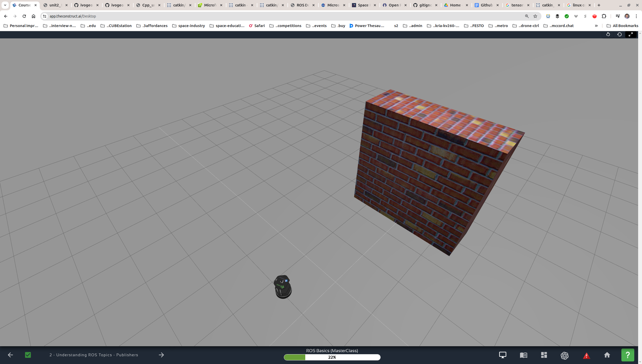This screenshot has width=642, height=364.
Task: Open the desktop monitor view icon
Action: [503, 355]
